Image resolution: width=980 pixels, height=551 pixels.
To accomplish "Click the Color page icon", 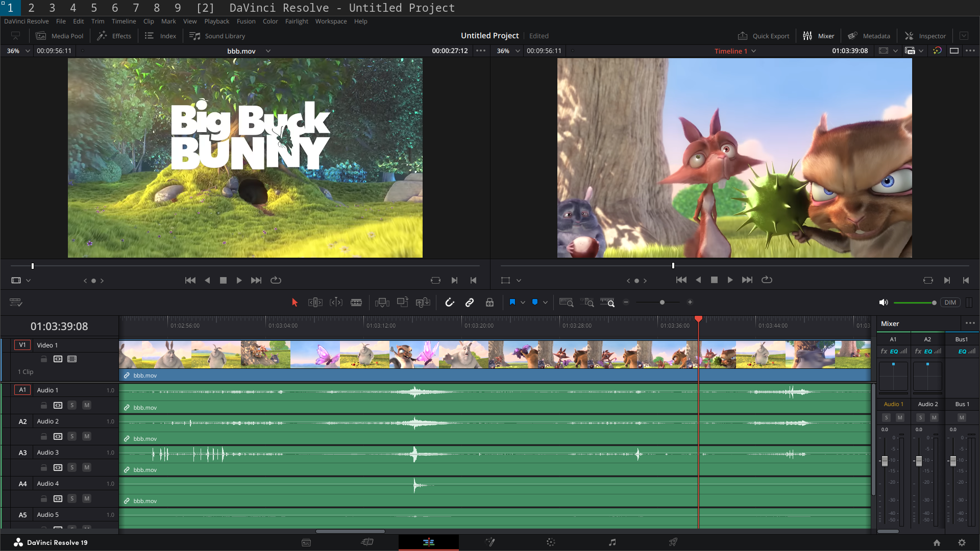I will click(551, 542).
